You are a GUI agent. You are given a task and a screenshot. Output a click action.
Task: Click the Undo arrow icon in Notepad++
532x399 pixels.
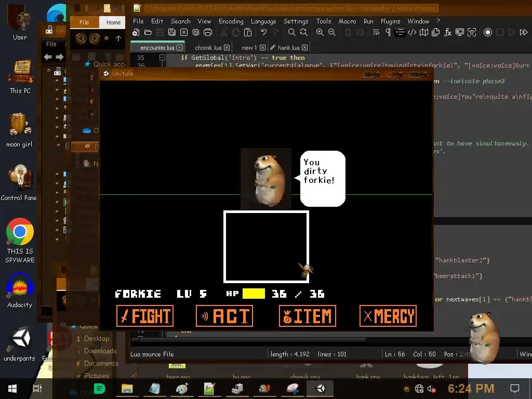pyautogui.click(x=263, y=32)
